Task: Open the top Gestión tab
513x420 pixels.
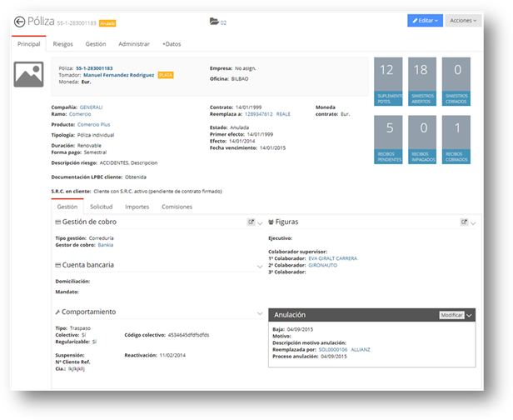Action: 96,44
